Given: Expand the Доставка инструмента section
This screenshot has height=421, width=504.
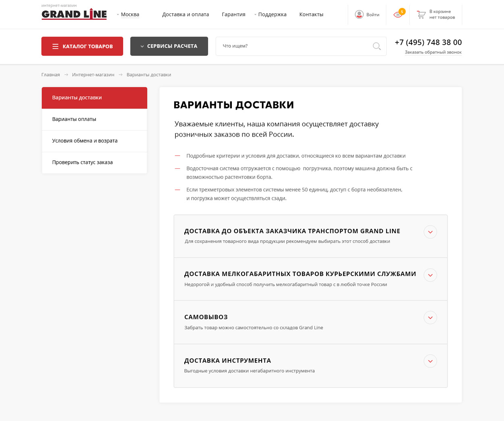Looking at the screenshot, I should [430, 361].
